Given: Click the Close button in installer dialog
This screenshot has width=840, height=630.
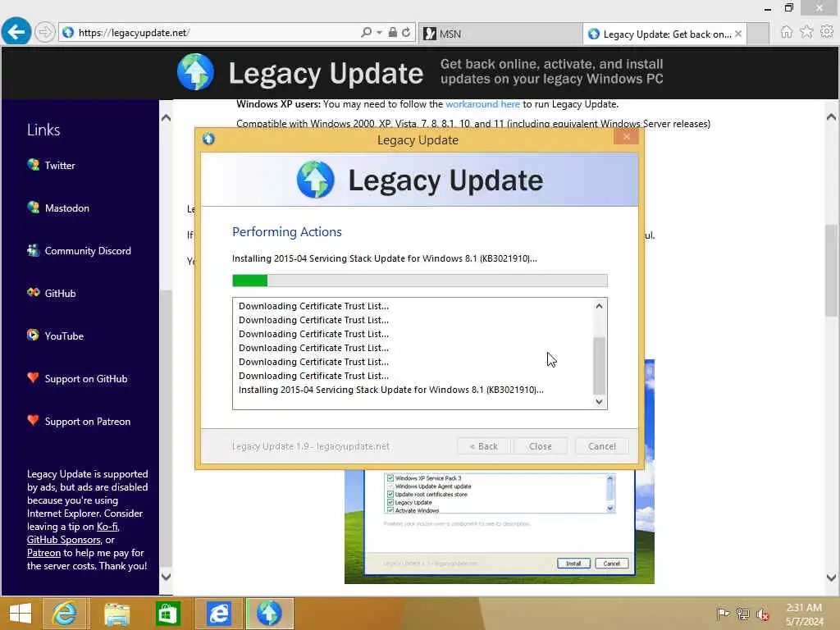Looking at the screenshot, I should point(540,446).
